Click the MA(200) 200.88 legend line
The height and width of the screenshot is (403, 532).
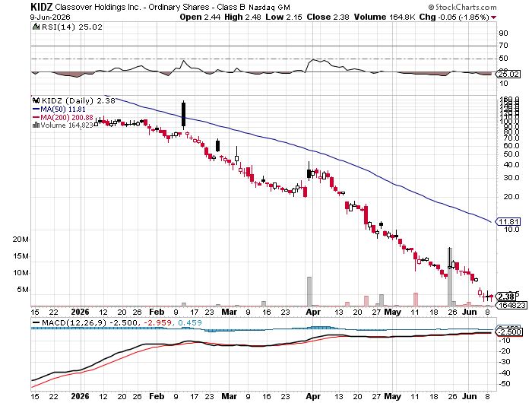(63, 117)
